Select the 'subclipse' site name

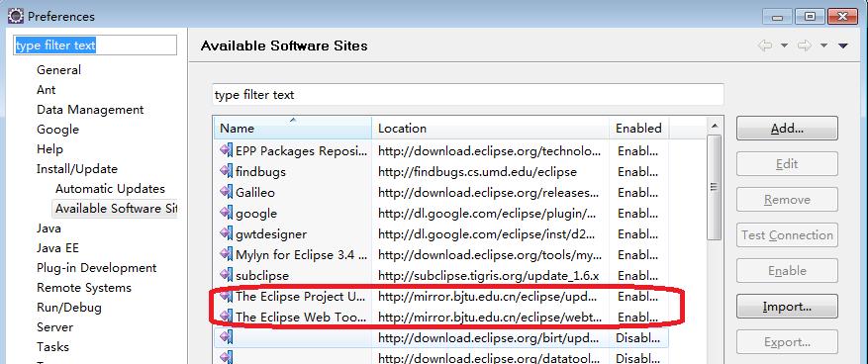point(262,276)
